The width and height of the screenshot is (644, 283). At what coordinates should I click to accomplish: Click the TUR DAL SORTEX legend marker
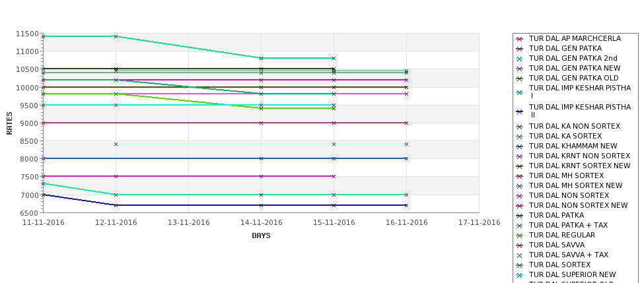click(x=520, y=265)
